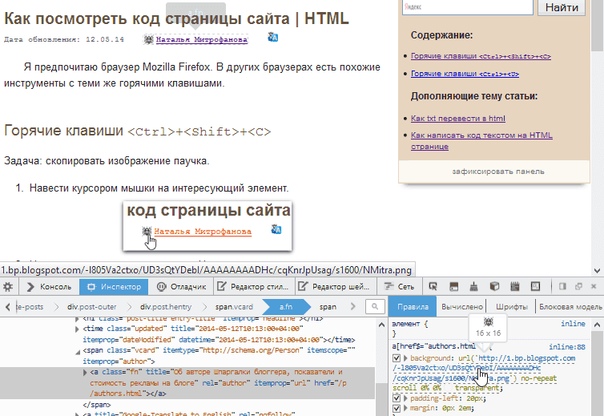Image resolution: width=604 pixels, height=416 pixels.
Task: Click the example screenshot image with cursor
Action: (x=208, y=226)
